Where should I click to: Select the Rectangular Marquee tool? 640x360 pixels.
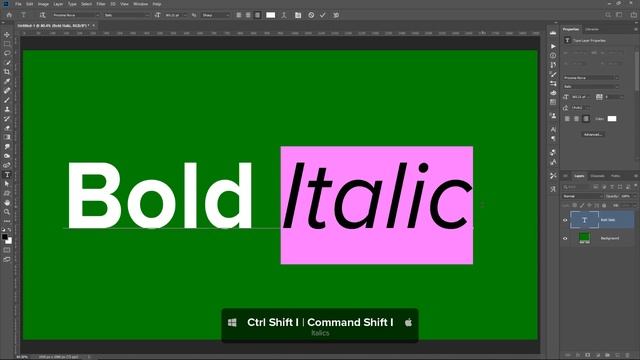[x=7, y=44]
